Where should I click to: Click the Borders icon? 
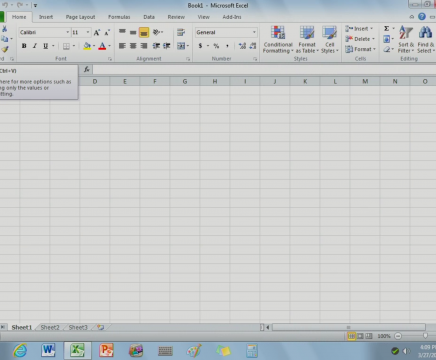pos(66,46)
